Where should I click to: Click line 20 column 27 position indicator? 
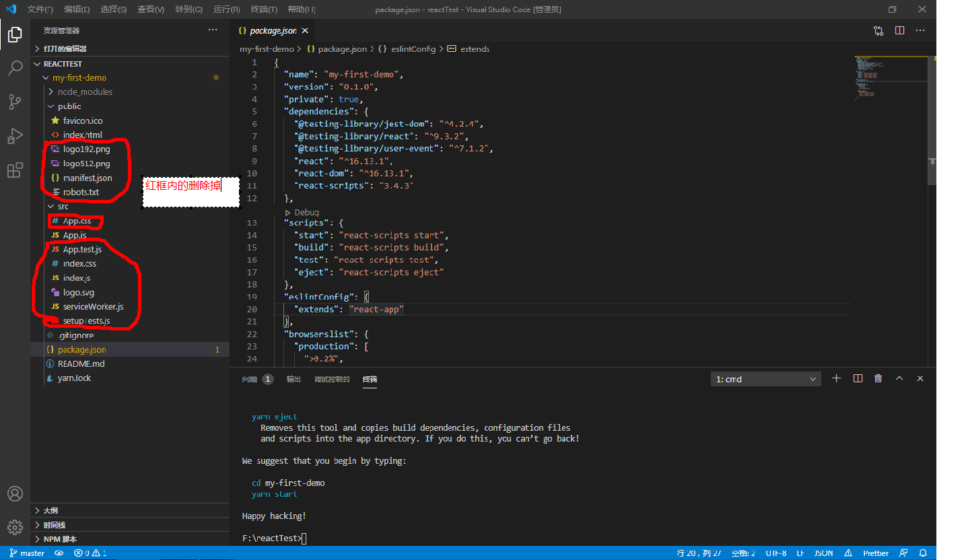pos(699,553)
